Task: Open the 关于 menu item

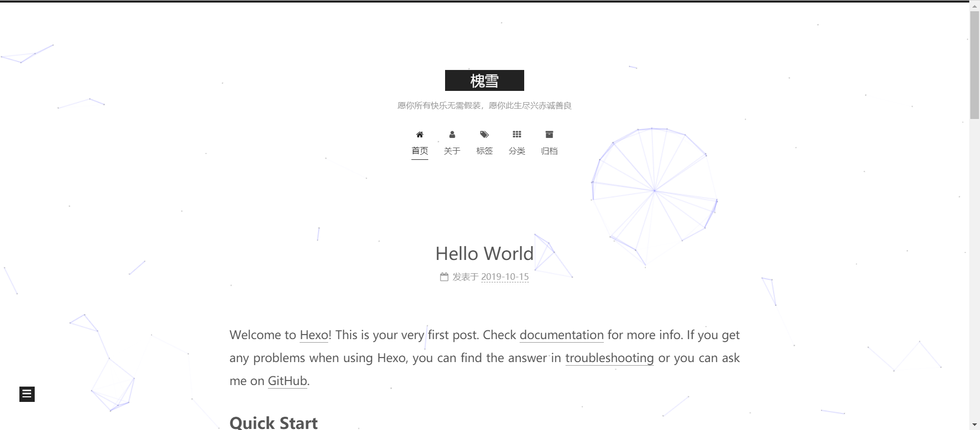Action: 452,151
